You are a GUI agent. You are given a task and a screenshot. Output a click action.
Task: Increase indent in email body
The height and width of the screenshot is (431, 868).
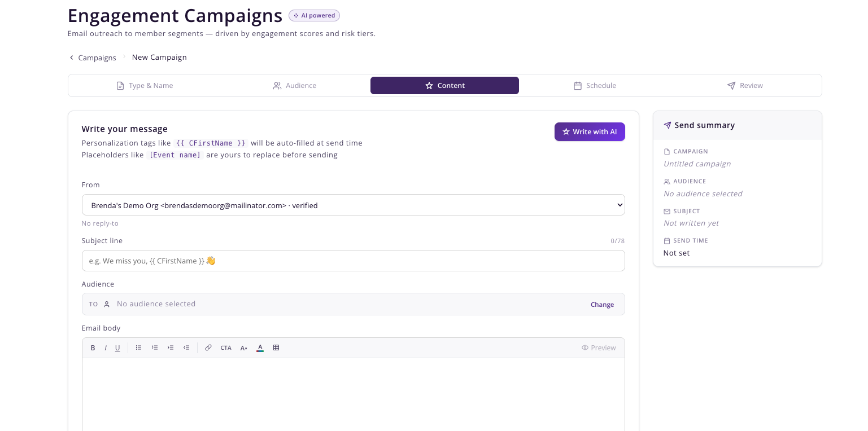[x=170, y=348]
